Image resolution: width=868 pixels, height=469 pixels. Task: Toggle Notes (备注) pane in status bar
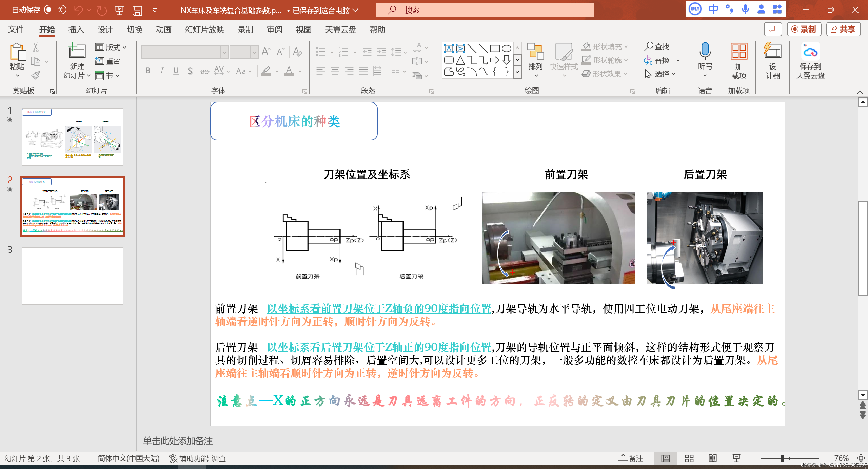point(631,458)
